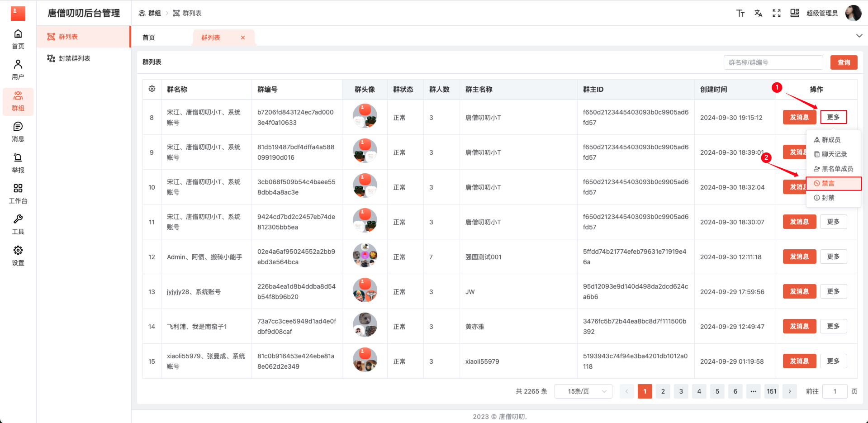Type in the 群名称/群编号 search field

point(773,62)
